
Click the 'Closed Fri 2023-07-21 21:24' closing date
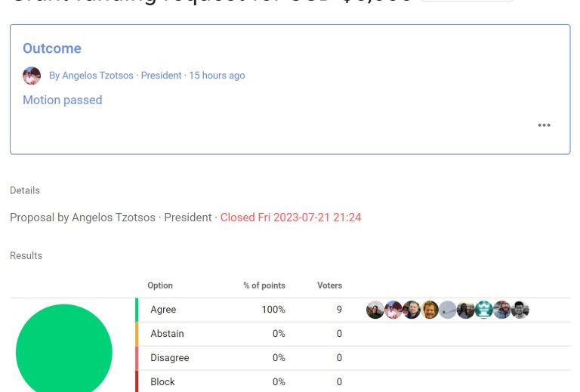tap(291, 218)
